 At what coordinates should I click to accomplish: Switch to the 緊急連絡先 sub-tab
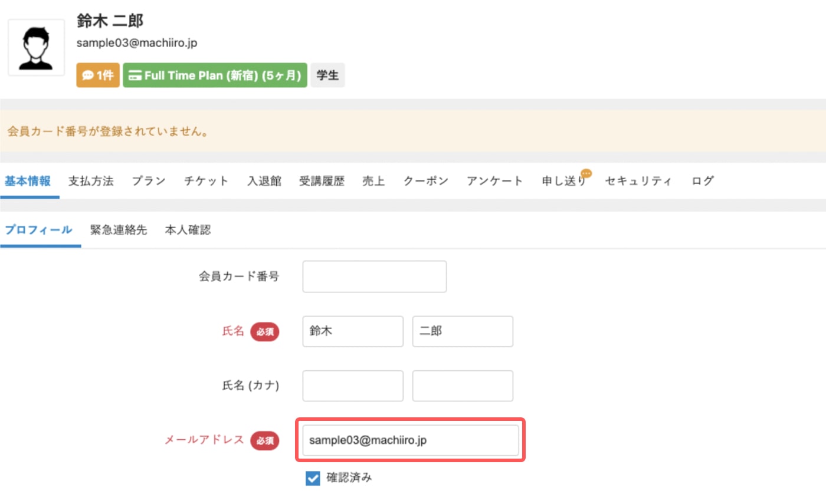[x=119, y=230]
